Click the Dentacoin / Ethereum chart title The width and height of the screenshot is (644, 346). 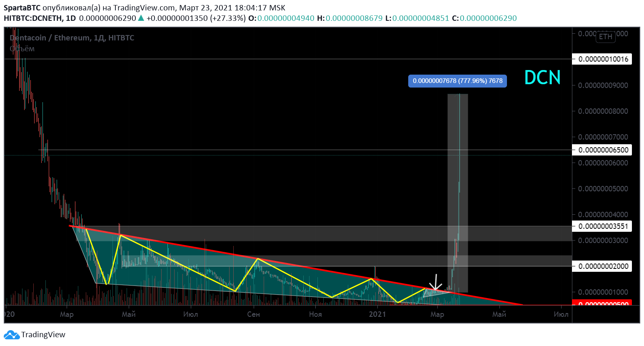(72, 38)
